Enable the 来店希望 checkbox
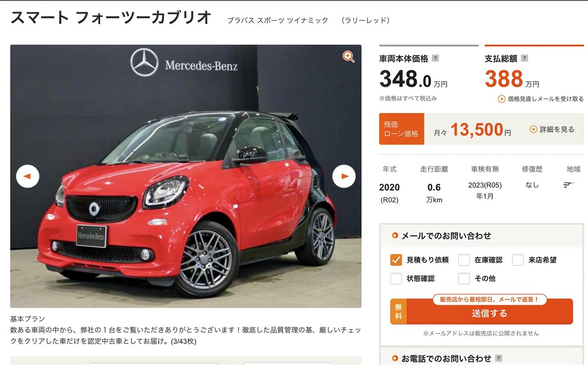Screen dimensions: 588x365 click(x=518, y=260)
